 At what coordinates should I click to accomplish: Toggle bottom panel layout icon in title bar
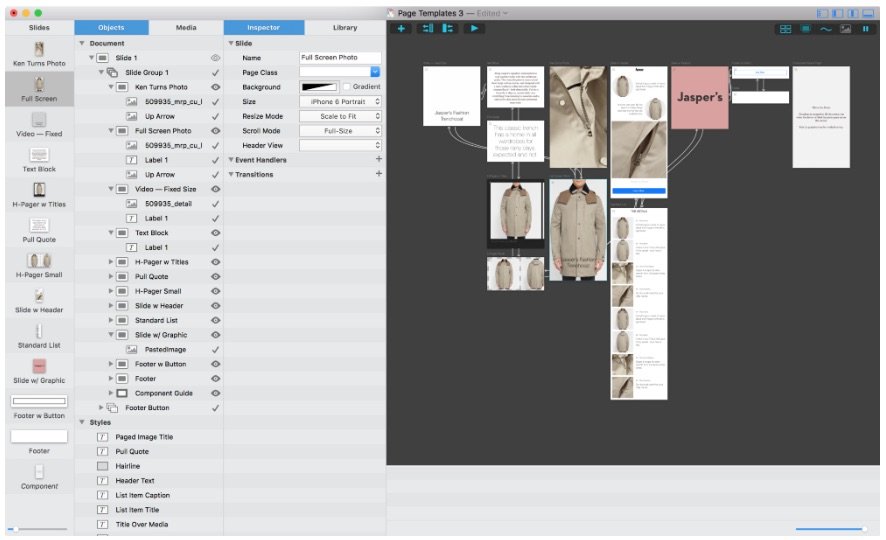[x=868, y=13]
